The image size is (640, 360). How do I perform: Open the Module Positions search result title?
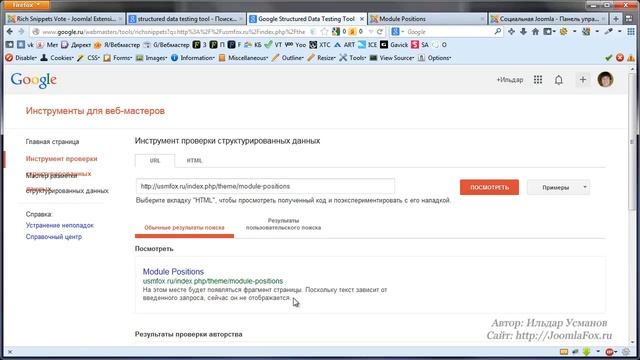click(173, 271)
